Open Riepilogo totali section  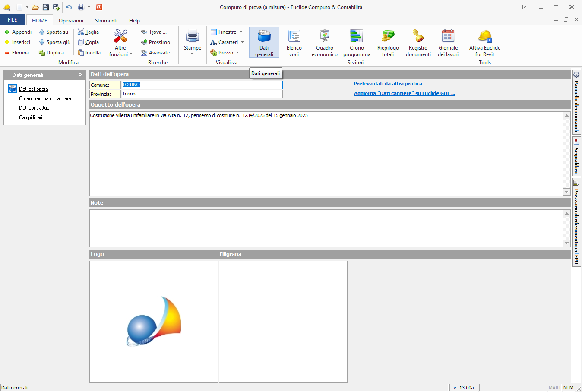click(x=388, y=42)
